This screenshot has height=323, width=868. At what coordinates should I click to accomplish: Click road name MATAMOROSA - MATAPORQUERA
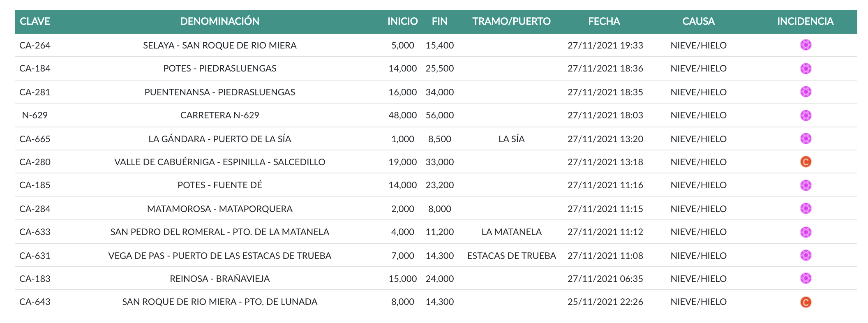(219, 209)
